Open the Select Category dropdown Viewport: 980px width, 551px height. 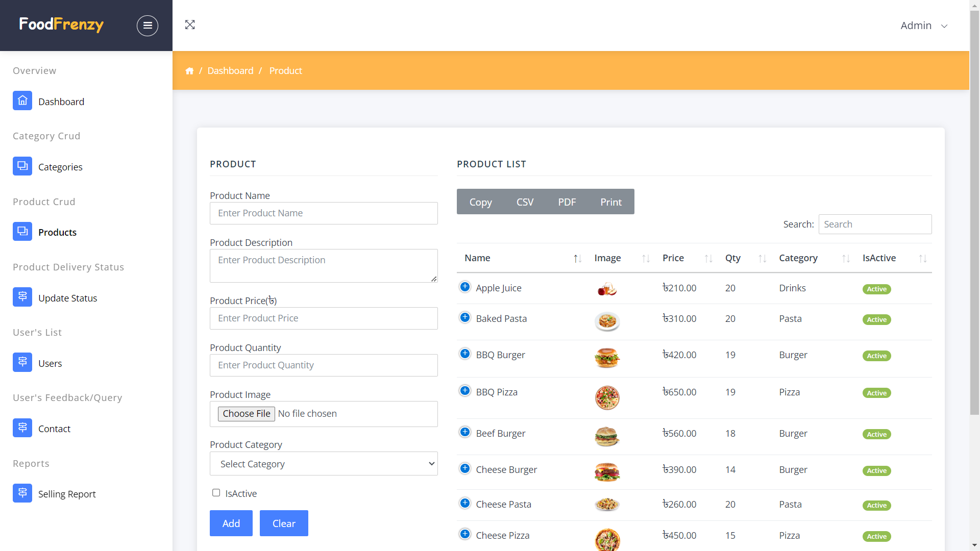point(324,464)
